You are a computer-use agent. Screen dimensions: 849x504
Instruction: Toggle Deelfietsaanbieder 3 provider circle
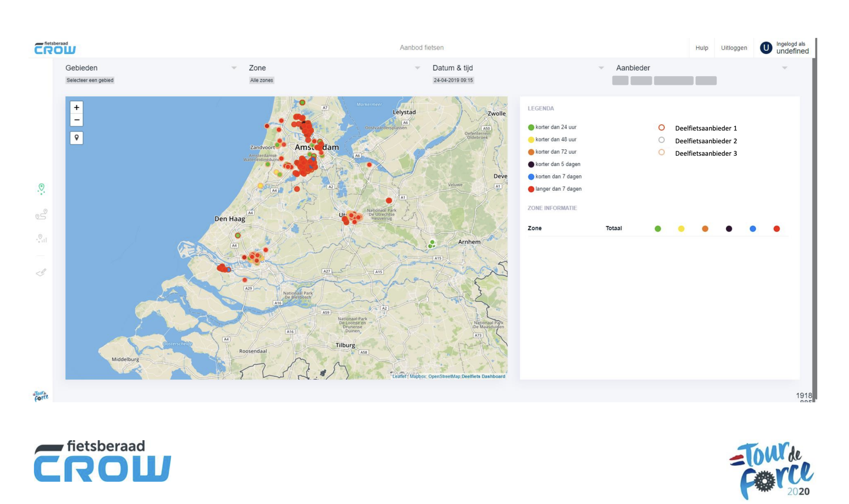(661, 152)
